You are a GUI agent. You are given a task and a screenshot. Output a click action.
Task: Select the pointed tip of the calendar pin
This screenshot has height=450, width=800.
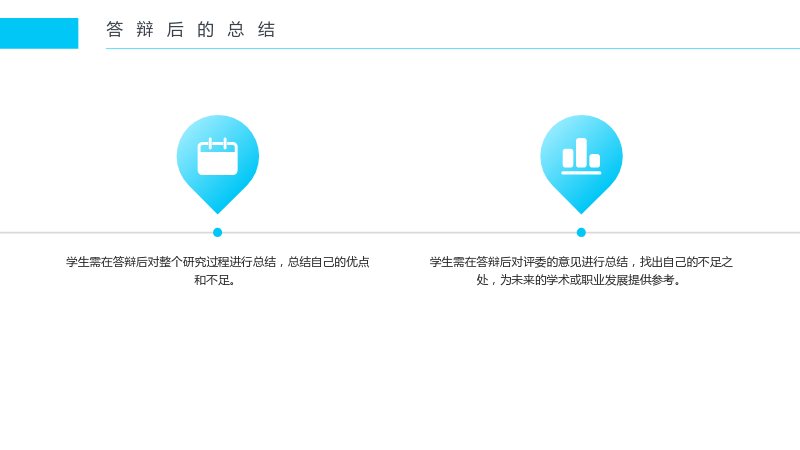[x=218, y=210]
